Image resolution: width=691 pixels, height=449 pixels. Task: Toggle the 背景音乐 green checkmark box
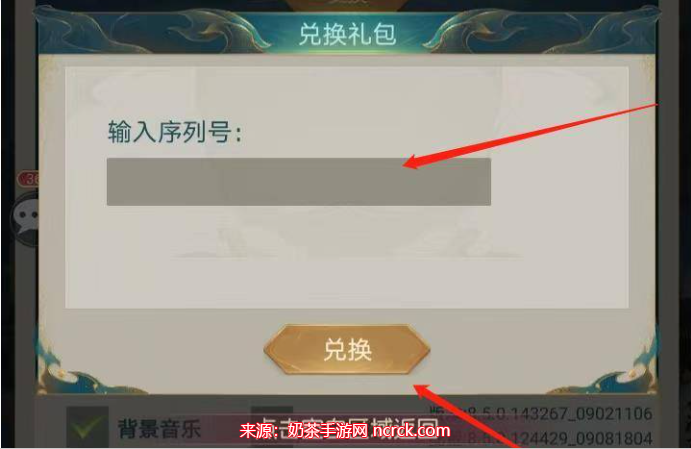tap(87, 427)
